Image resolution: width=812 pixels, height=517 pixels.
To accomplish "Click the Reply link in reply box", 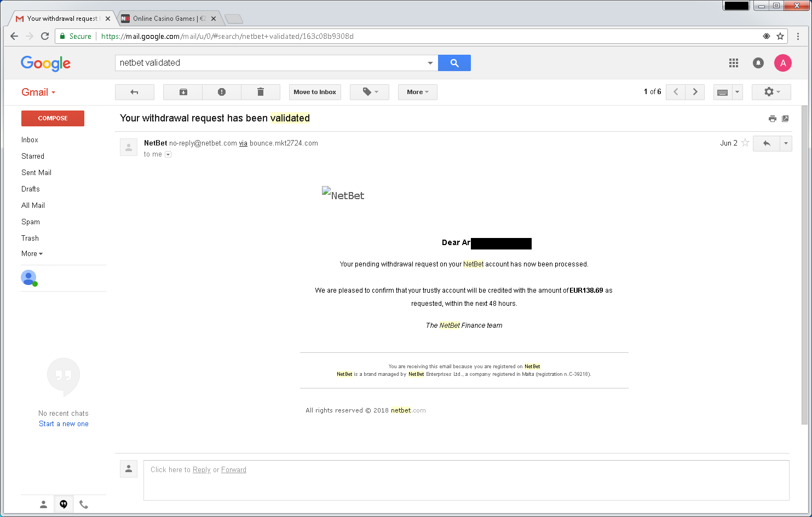I will coord(201,470).
